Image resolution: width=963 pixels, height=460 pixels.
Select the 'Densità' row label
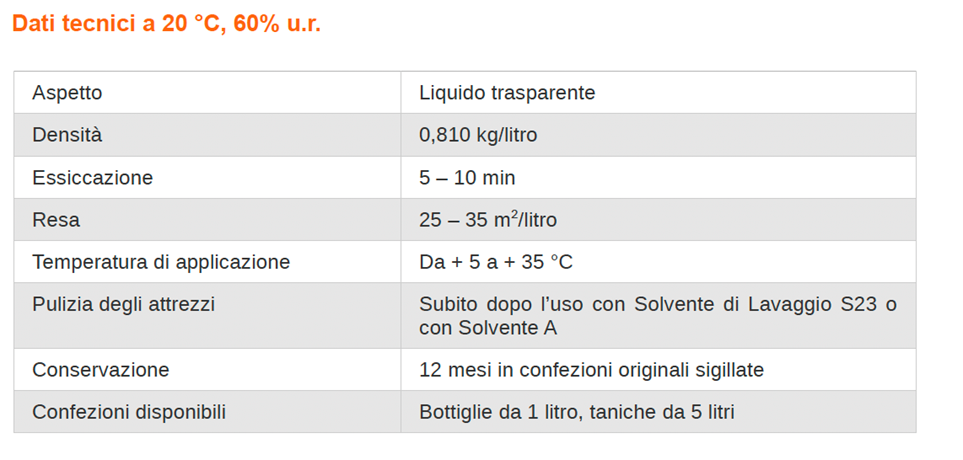tap(67, 135)
